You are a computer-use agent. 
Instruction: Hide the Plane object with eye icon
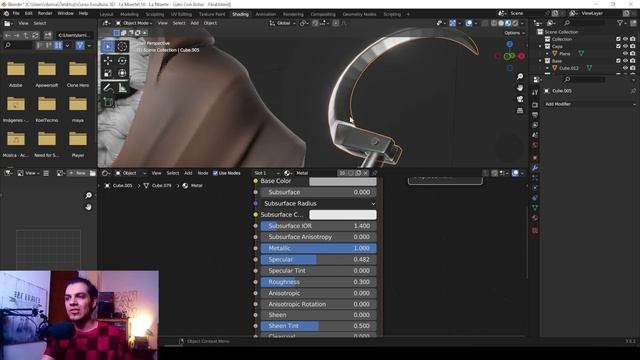tap(625, 53)
